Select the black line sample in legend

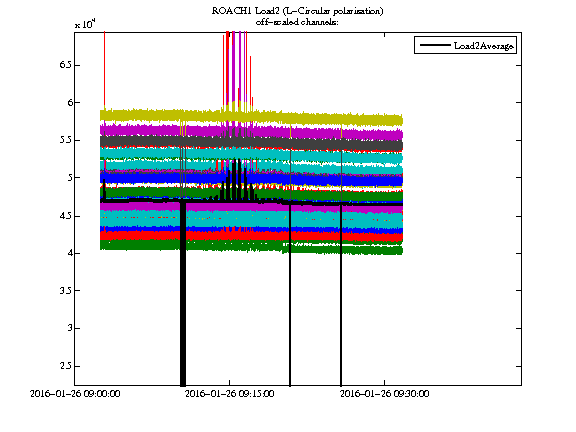click(435, 45)
